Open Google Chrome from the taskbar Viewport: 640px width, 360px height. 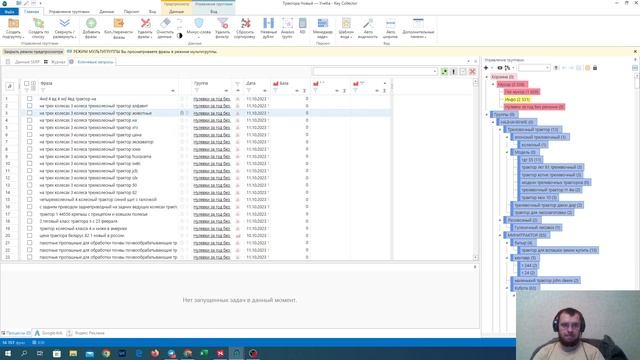106,353
